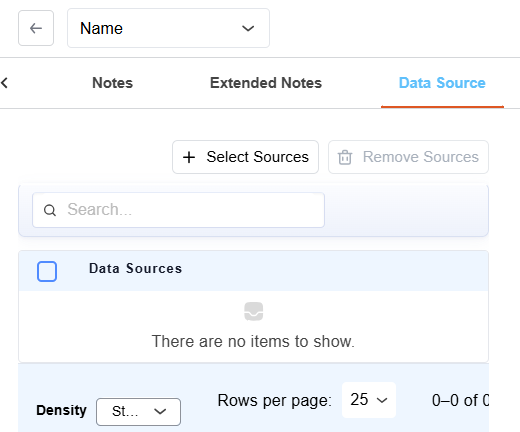Image resolution: width=520 pixels, height=432 pixels.
Task: Click the tab strip's left scroll chevron
Action: (x=4, y=83)
